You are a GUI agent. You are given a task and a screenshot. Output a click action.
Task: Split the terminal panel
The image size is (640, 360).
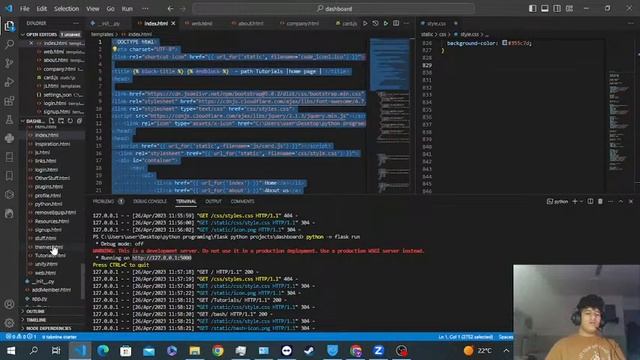coord(590,201)
